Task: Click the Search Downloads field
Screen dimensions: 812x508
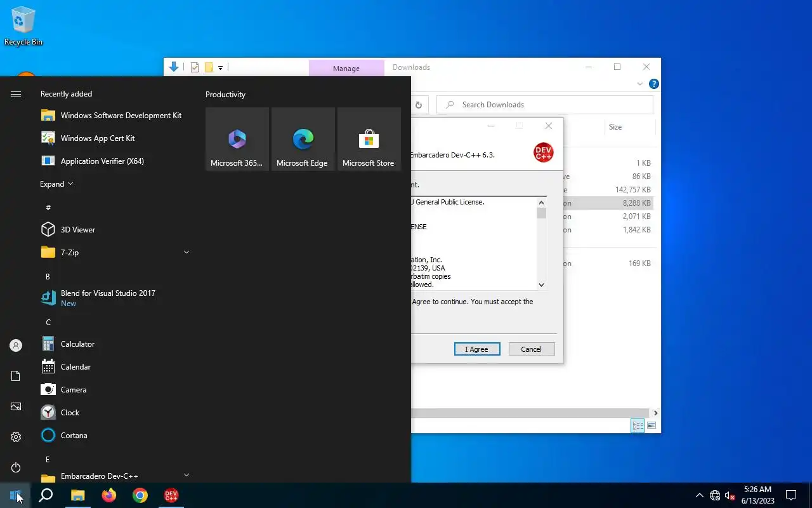Action: 545,105
